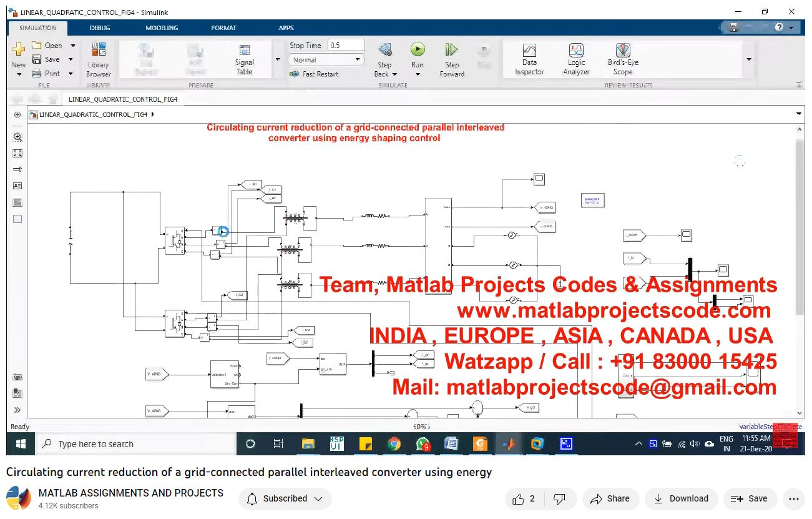Screen dimensions: 812x519
Task: Open the Logic Analyzer
Action: [x=576, y=59]
